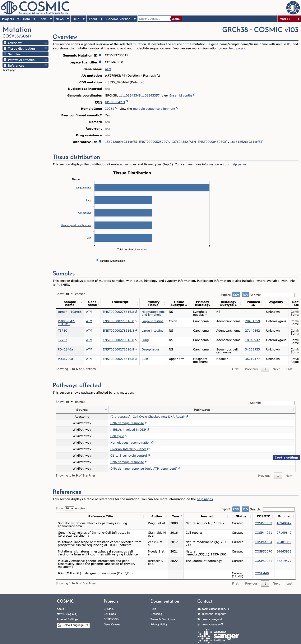Click external link icon after DNA Repair Reactome pathway

coord(187,416)
